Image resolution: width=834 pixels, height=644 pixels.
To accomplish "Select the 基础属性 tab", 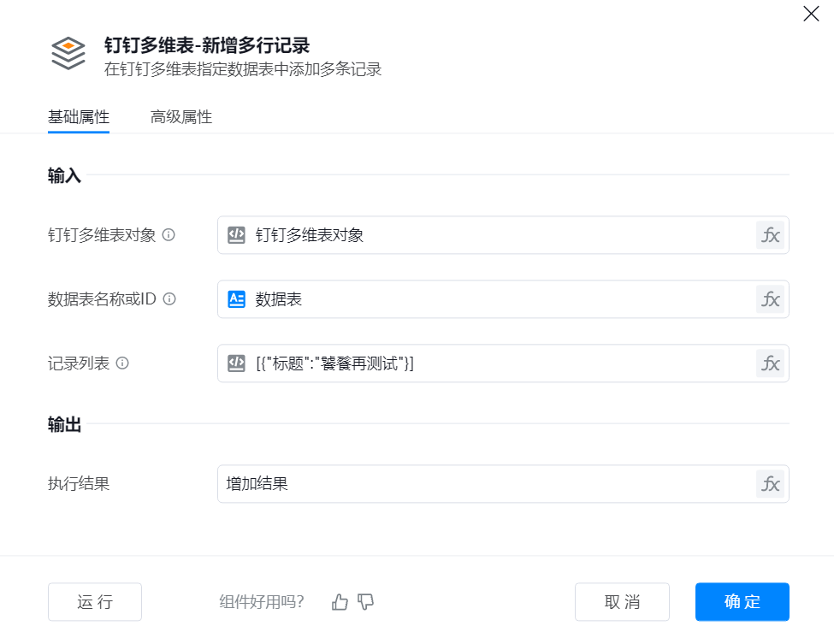I will pos(79,117).
